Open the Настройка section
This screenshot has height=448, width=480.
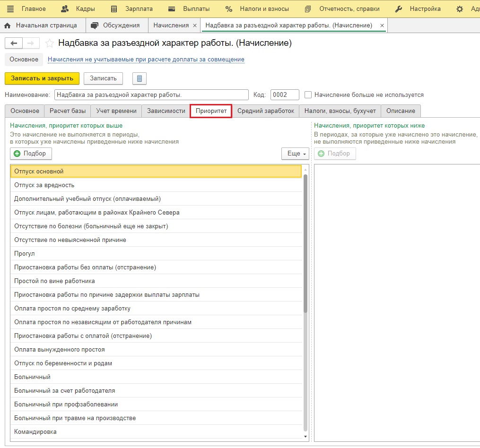pos(418,9)
